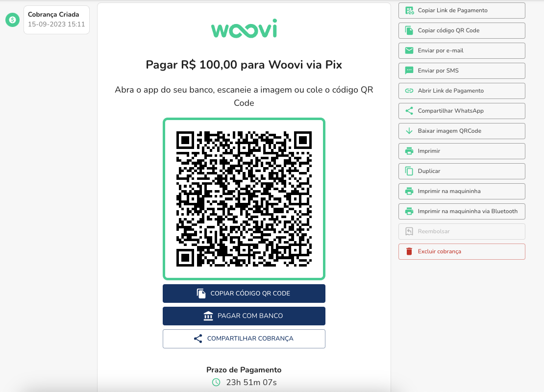Click the Copiar código QR Code document icon
The height and width of the screenshot is (392, 544).
409,30
